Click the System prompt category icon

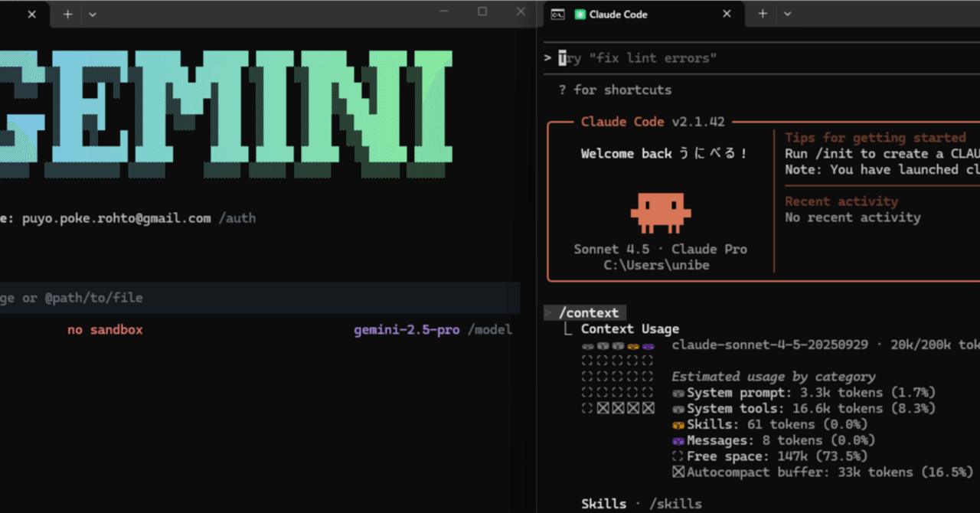coord(678,393)
